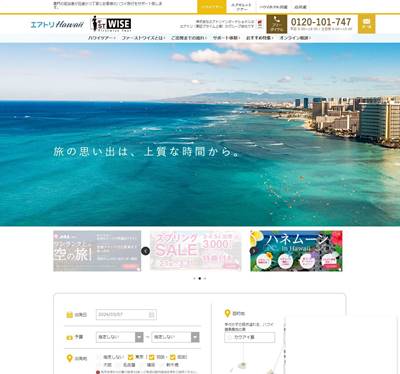This screenshot has width=400, height=374.
Task: Open the ハワイツアー navigation menu
Action: click(102, 38)
